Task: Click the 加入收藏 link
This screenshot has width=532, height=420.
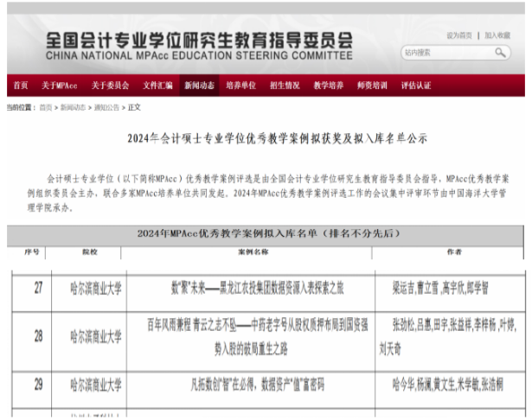Action: [x=497, y=35]
